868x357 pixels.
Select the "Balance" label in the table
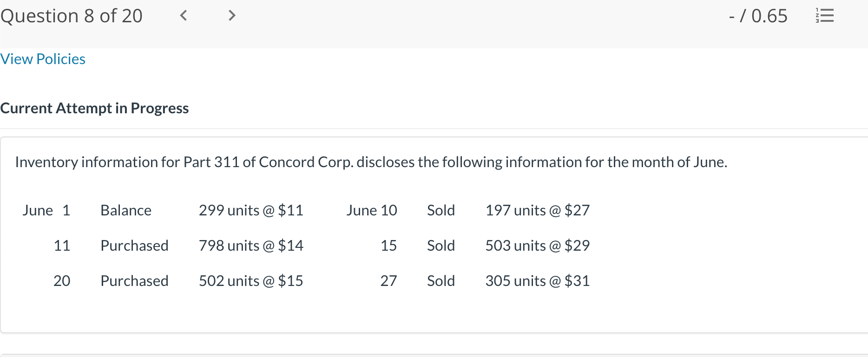coord(126,210)
